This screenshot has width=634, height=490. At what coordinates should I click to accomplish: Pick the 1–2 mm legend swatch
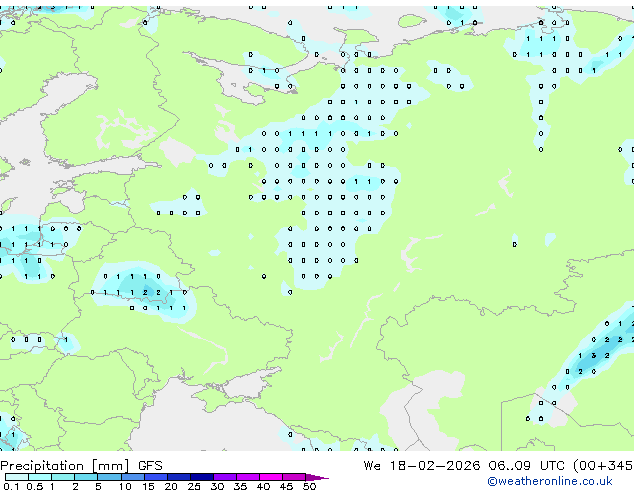[x=63, y=477]
